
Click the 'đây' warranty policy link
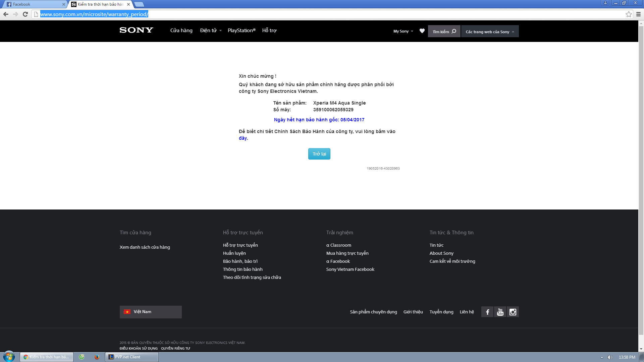pos(243,138)
